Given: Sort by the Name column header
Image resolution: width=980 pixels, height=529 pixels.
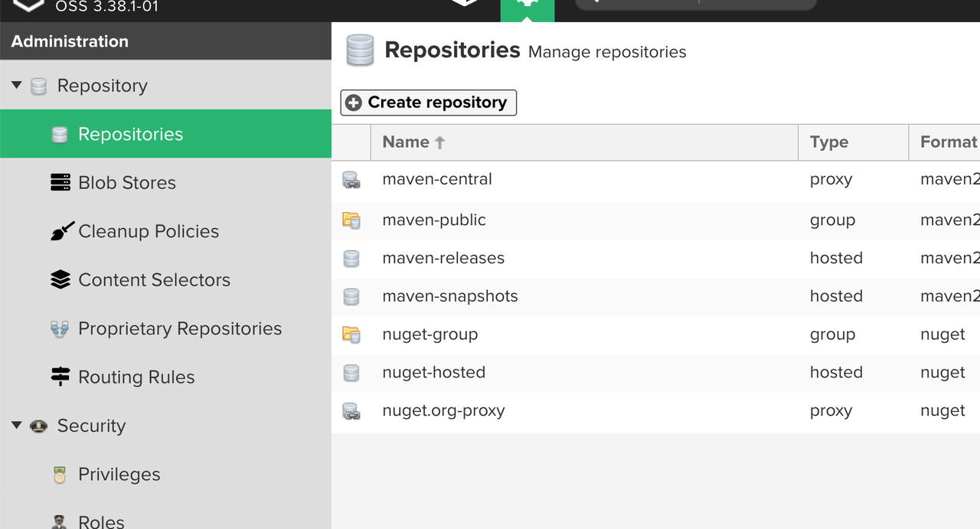Looking at the screenshot, I should pos(584,142).
